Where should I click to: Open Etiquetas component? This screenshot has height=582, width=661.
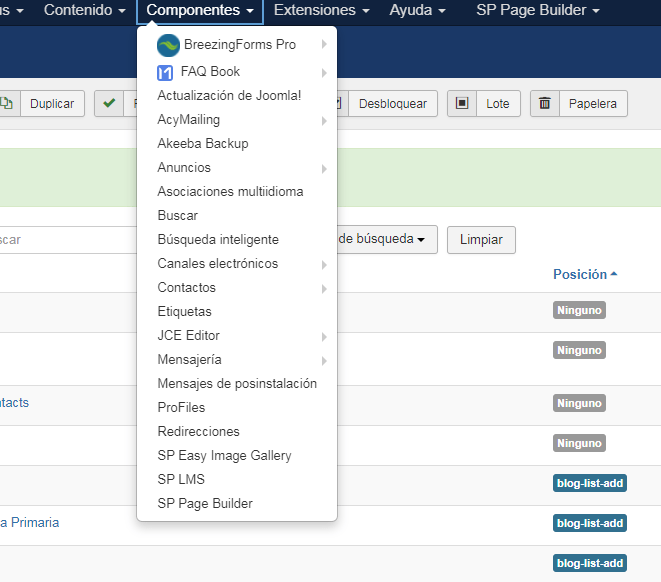[184, 312]
